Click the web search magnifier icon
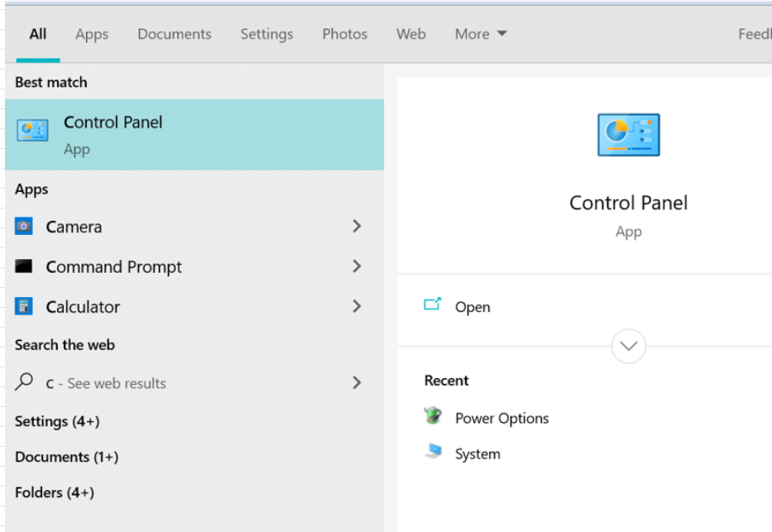The height and width of the screenshot is (532, 772). (25, 382)
